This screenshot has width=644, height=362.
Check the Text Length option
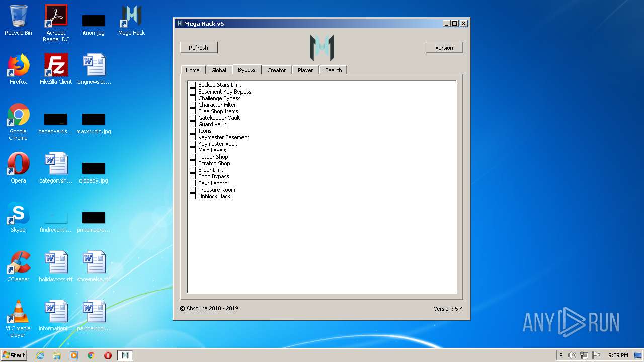192,183
